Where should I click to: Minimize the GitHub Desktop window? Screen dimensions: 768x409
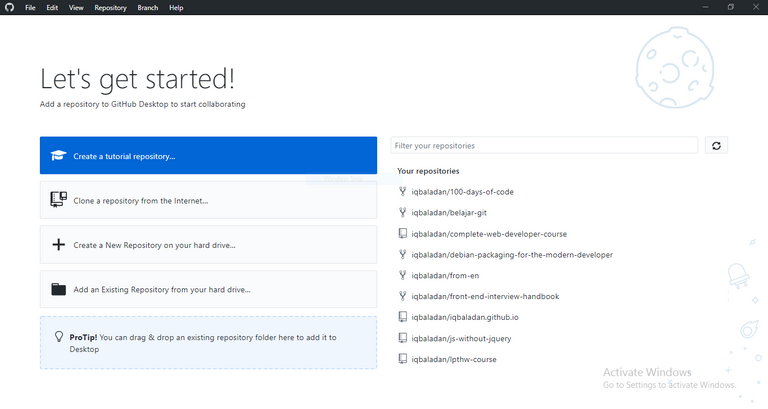706,7
